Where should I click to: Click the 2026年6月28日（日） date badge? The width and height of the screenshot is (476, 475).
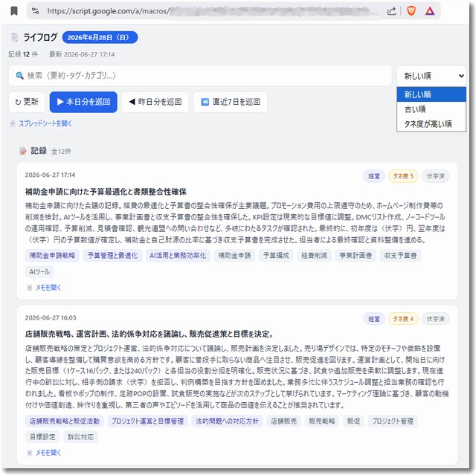(x=100, y=37)
